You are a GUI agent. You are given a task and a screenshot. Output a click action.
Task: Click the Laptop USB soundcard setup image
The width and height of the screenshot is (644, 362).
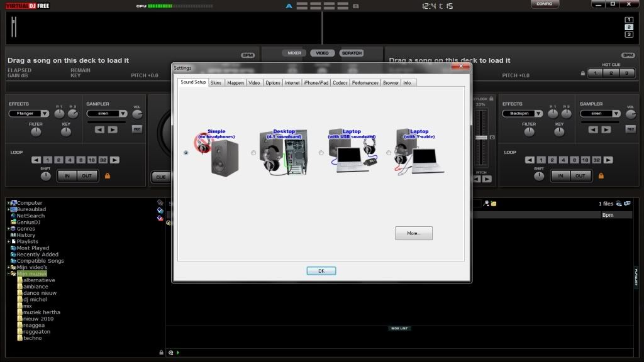point(352,151)
